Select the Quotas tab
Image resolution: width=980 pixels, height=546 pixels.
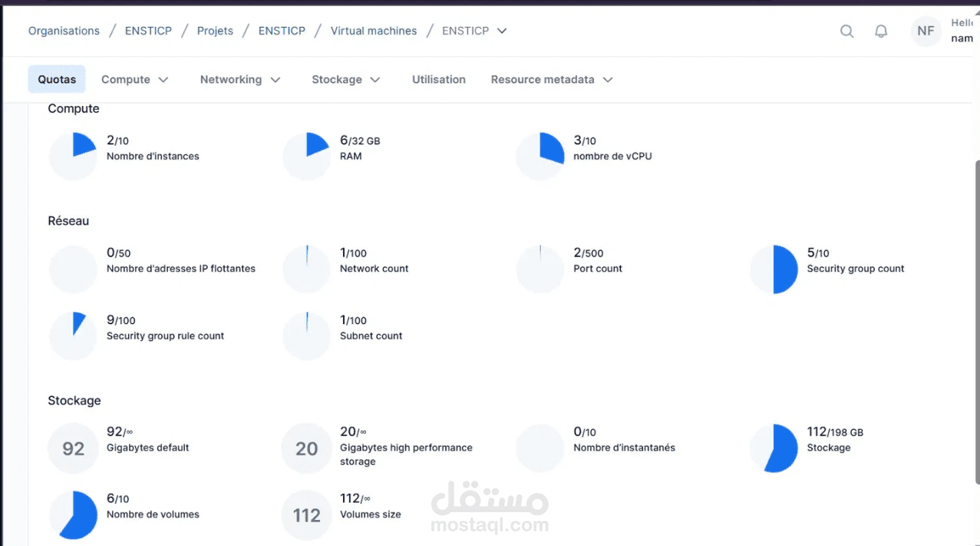(x=57, y=80)
